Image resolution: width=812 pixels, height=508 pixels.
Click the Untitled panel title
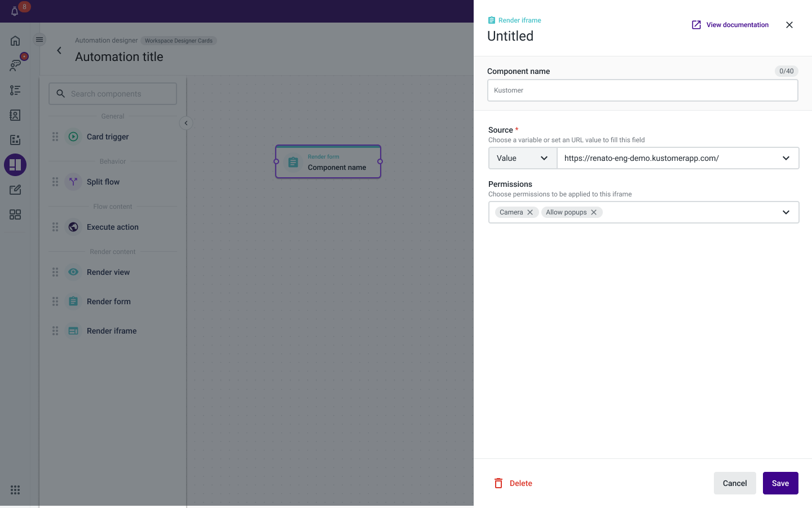pos(510,36)
